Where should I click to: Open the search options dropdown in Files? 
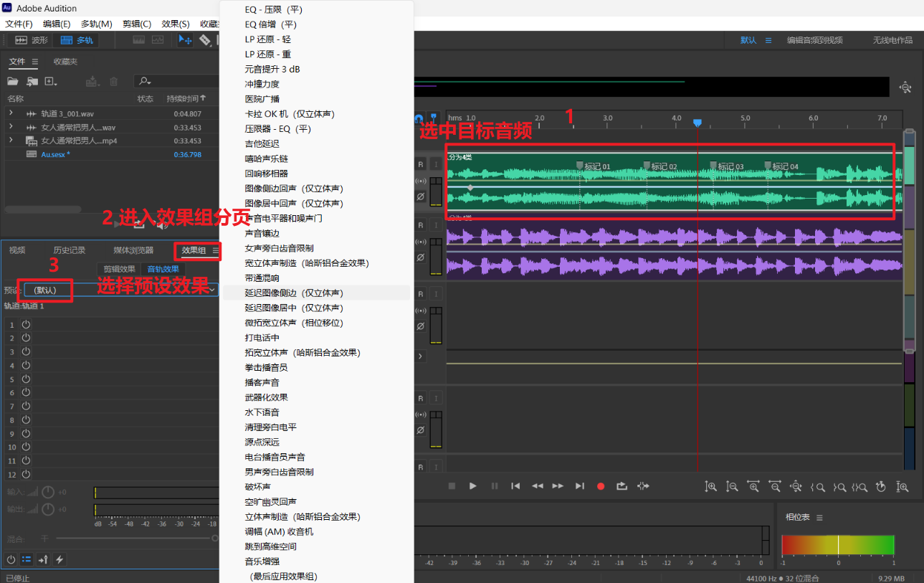point(143,82)
